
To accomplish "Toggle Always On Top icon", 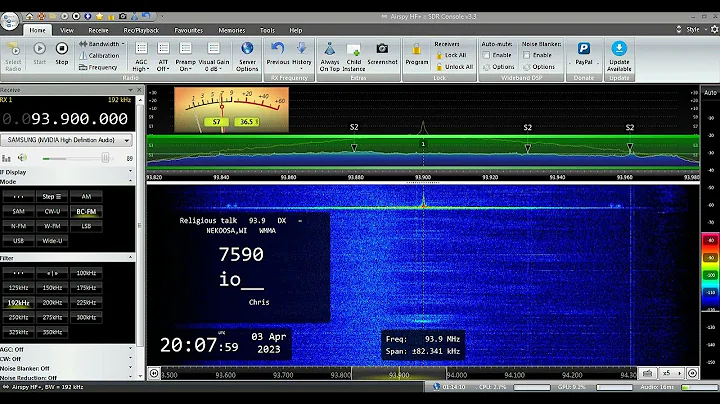I will coord(330,49).
